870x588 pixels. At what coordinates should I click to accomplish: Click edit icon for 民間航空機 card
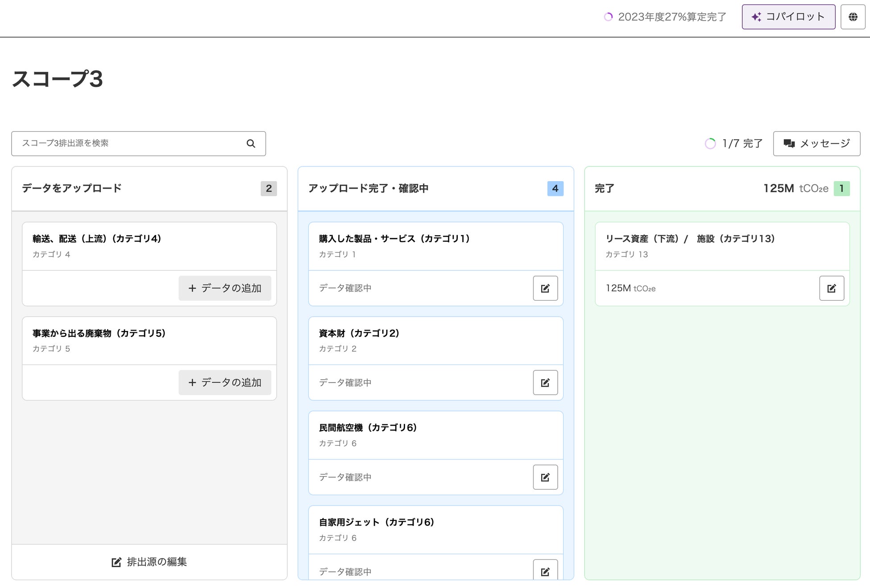coord(545,477)
